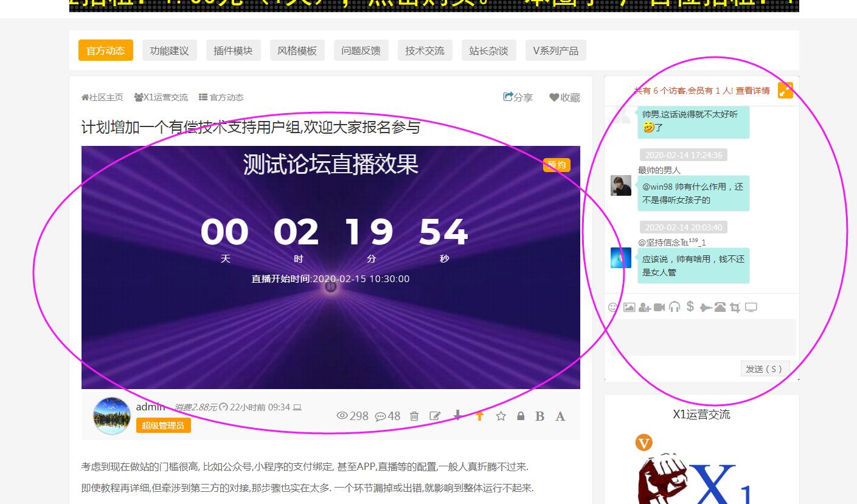Click avatar of 坚持信念 chat user
The width and height of the screenshot is (857, 504).
pos(621,258)
